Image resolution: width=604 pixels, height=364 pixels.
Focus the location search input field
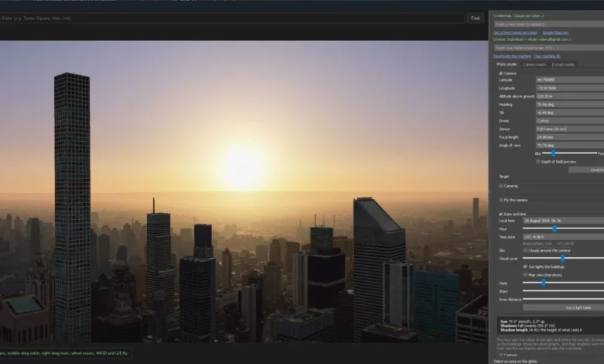[232, 18]
